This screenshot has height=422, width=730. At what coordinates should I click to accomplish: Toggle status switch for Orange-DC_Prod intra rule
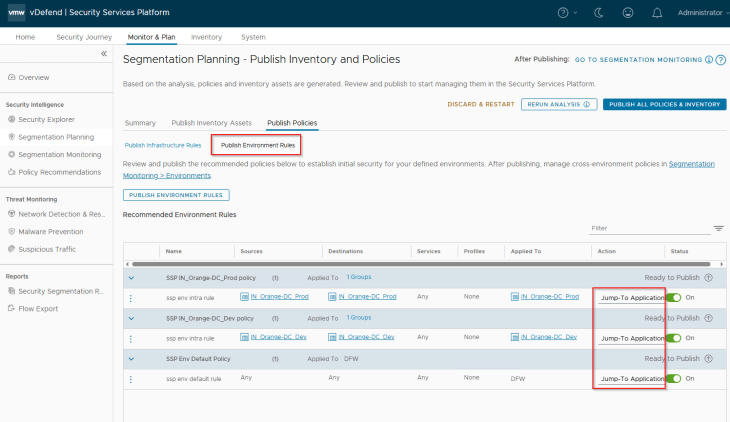(673, 297)
